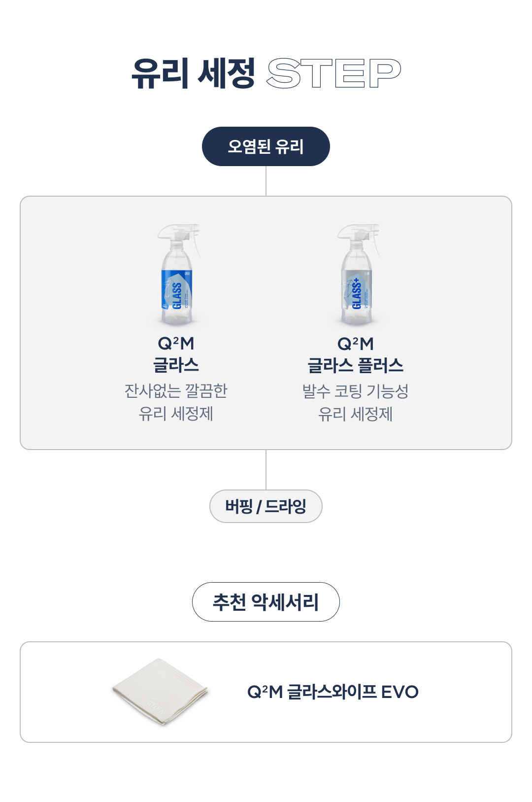Viewport: 532px width, 802px height.
Task: Click the GLASS label on blue bottle
Action: 177,295
